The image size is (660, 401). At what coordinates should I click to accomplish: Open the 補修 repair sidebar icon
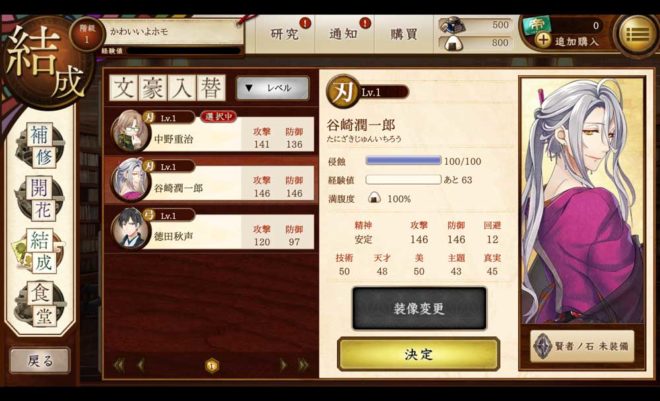click(40, 145)
